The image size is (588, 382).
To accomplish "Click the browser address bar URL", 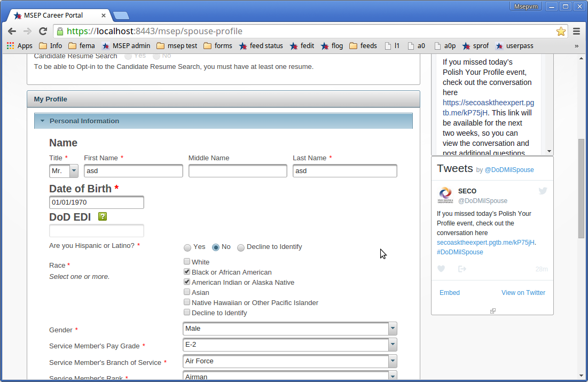I will tap(154, 31).
